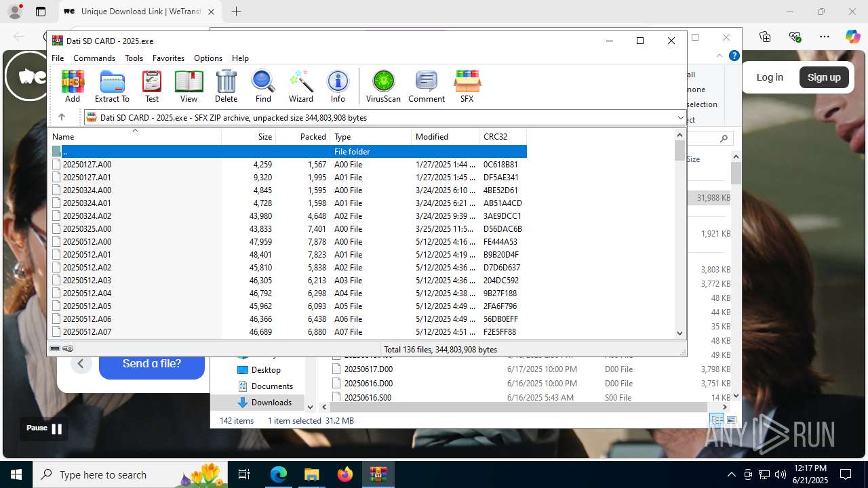Image resolution: width=868 pixels, height=488 pixels.
Task: Open archive Info
Action: pyautogui.click(x=338, y=86)
